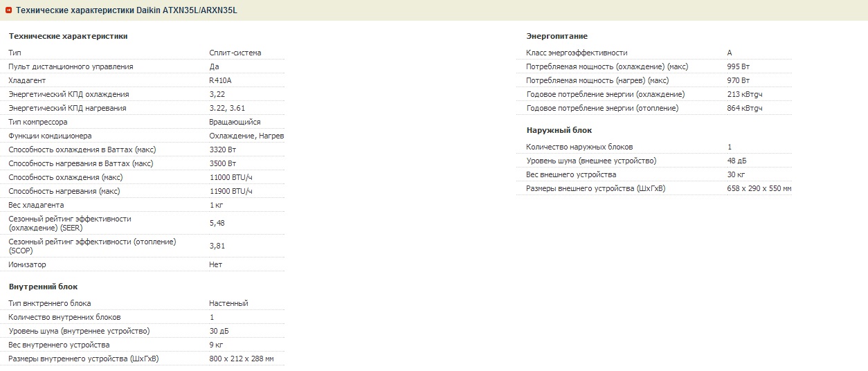
Task: Select the SEER seasonal efficiency row label
Action: click(69, 223)
